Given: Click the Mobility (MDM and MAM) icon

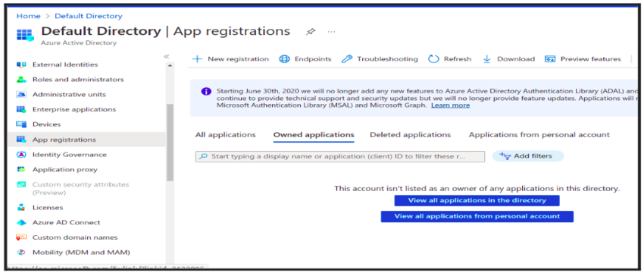Looking at the screenshot, I should click(21, 252).
